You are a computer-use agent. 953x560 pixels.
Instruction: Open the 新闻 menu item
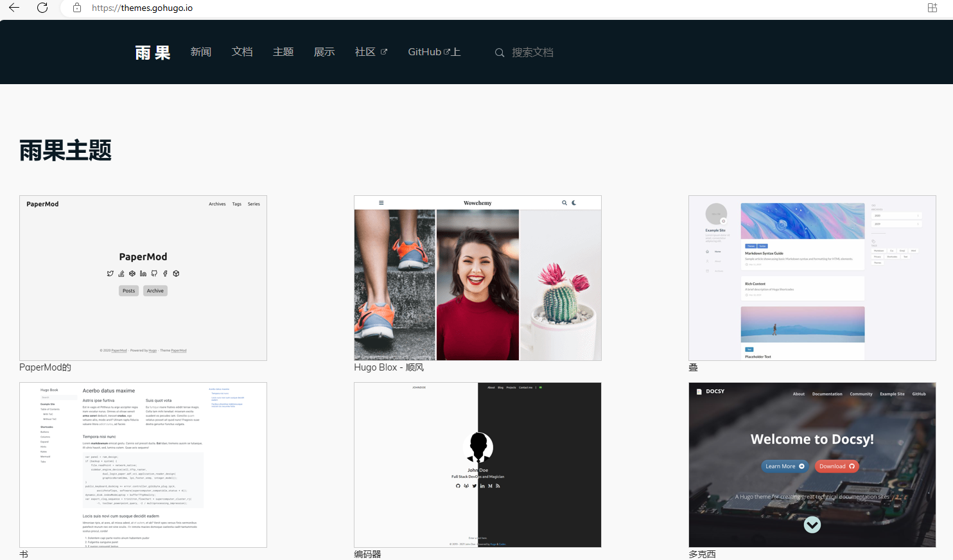pos(201,52)
